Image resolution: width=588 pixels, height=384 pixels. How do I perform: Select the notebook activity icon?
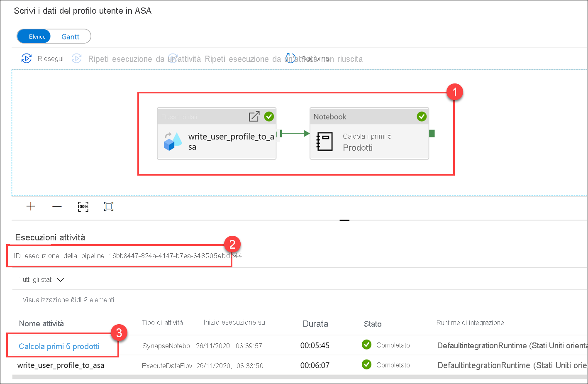click(324, 141)
